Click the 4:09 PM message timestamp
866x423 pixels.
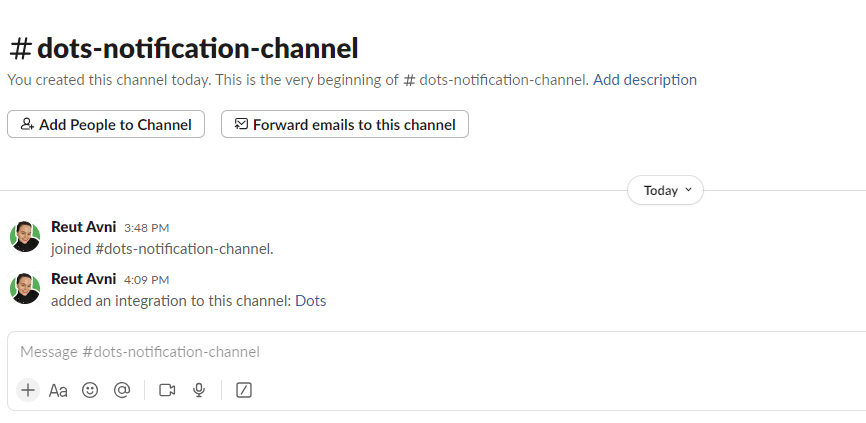click(146, 280)
